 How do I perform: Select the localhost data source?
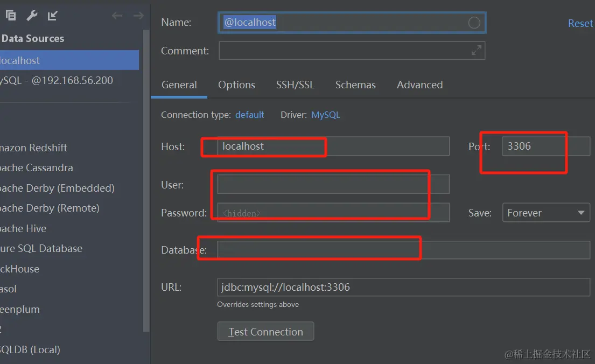[69, 60]
